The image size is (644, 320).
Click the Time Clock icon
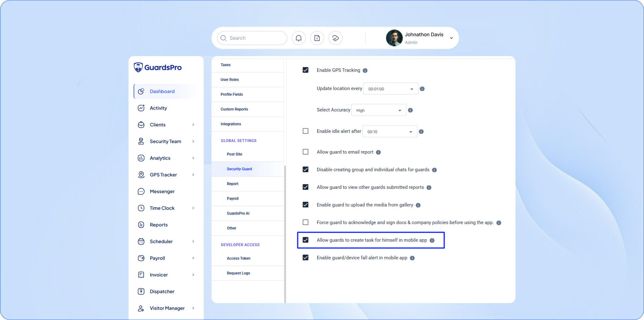click(141, 208)
